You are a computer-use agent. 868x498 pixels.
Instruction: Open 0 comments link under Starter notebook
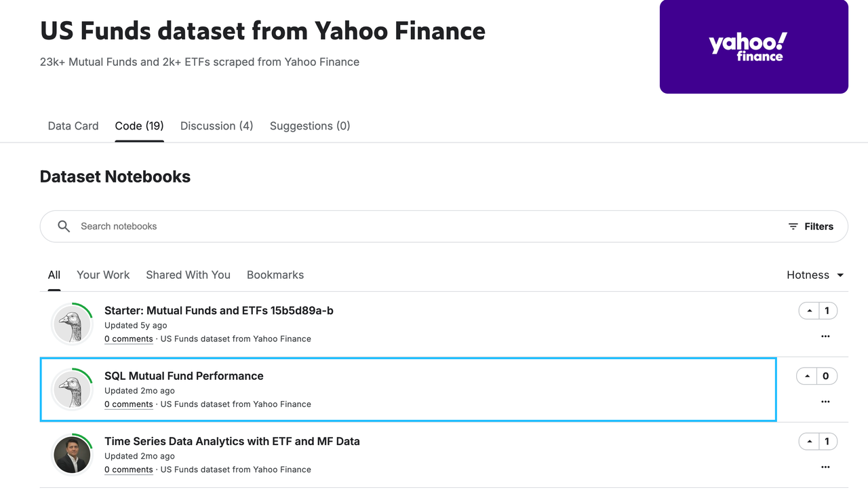click(129, 339)
